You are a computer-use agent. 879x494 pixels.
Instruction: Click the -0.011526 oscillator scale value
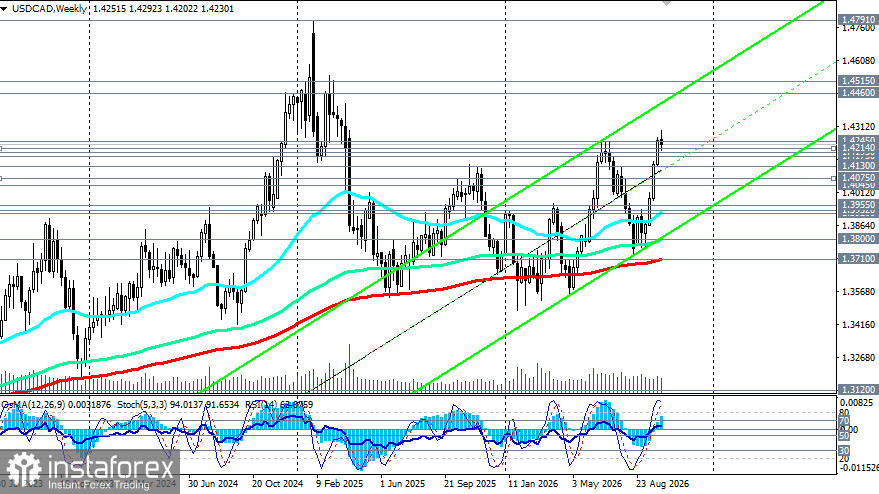point(859,467)
